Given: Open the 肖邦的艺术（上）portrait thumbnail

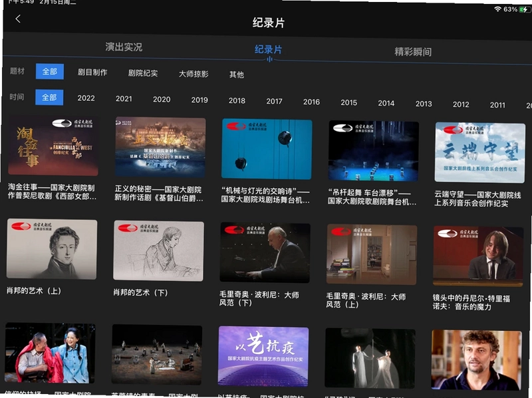Looking at the screenshot, I should tap(52, 249).
